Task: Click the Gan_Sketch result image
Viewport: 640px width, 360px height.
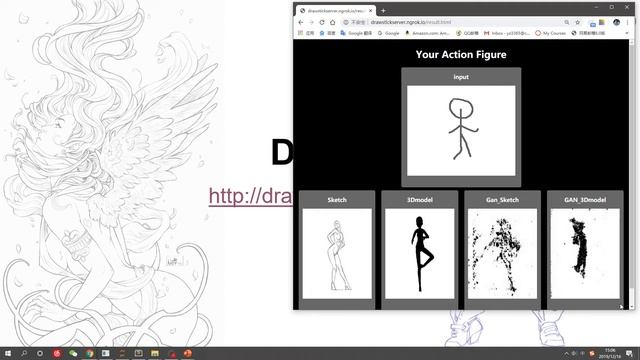Action: pyautogui.click(x=502, y=253)
